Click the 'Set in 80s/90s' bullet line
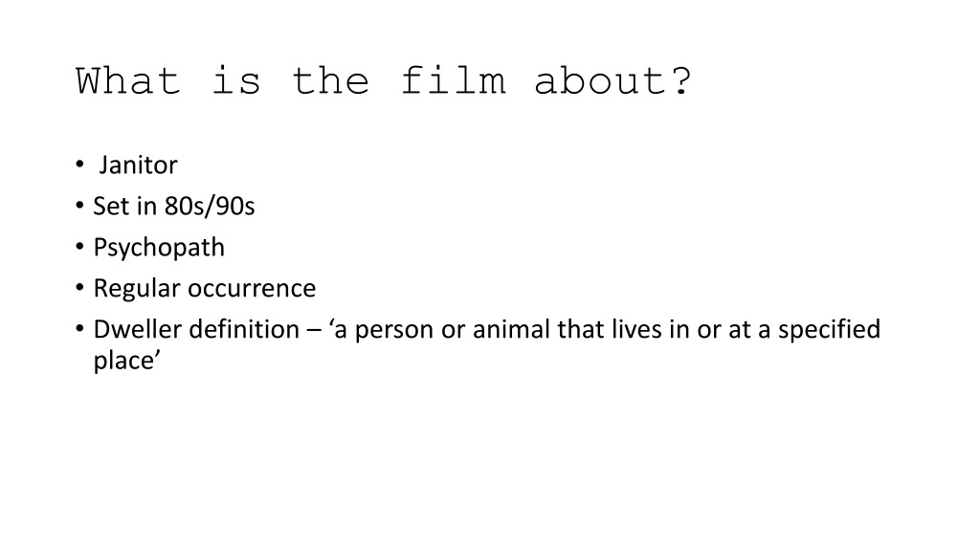Screen dimensions: 980x551 coord(174,207)
